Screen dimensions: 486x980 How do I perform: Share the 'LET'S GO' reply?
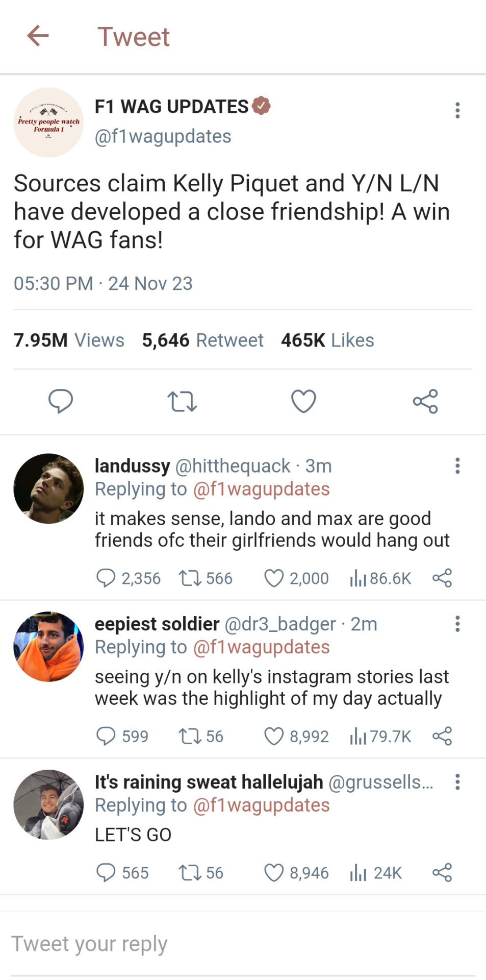(x=442, y=873)
